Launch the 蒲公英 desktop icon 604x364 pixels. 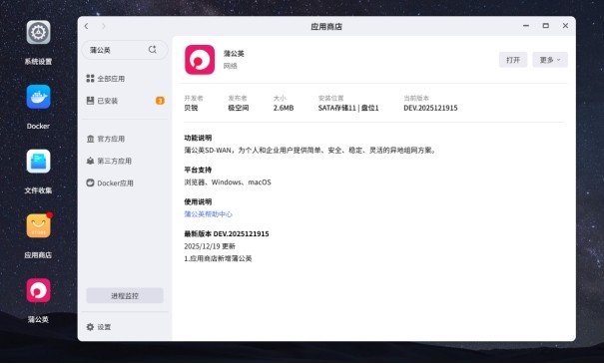coord(38,290)
